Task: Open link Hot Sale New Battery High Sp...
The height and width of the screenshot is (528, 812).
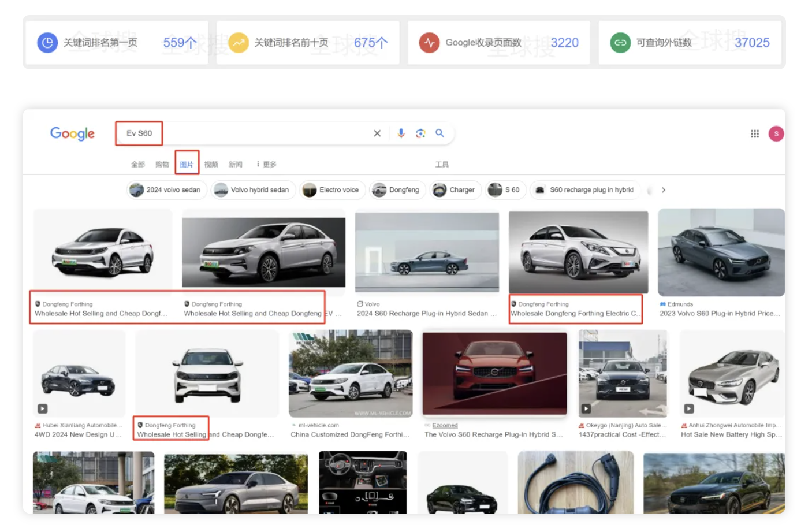Action: 732,434
